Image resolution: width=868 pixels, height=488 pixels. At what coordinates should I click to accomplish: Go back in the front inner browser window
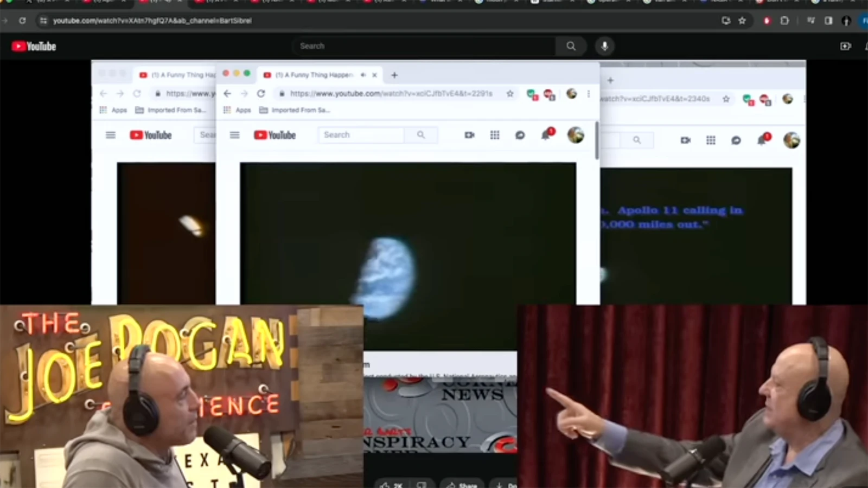227,93
